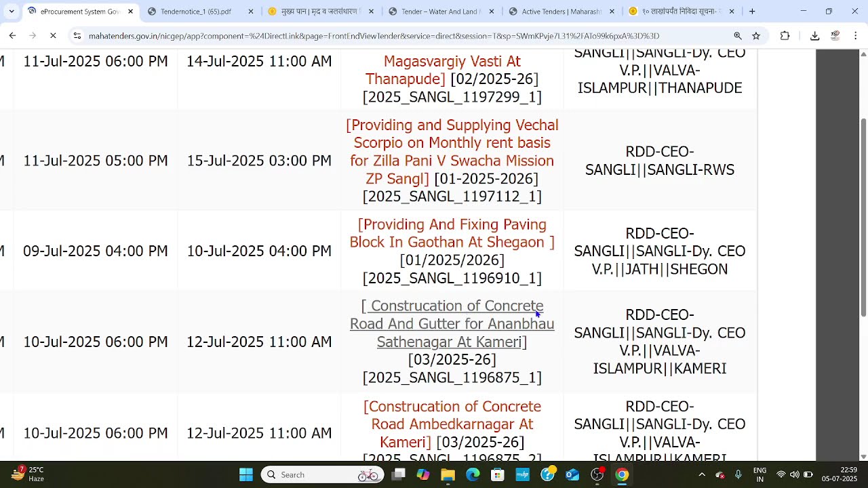Open the Paving Block At Shegaon tender
Viewport: 868px width, 488px height.
452,233
